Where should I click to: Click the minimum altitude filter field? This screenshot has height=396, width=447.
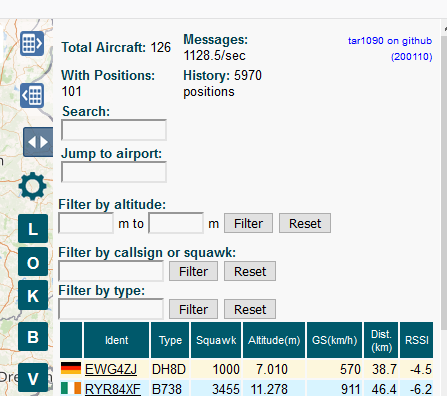[x=86, y=223]
